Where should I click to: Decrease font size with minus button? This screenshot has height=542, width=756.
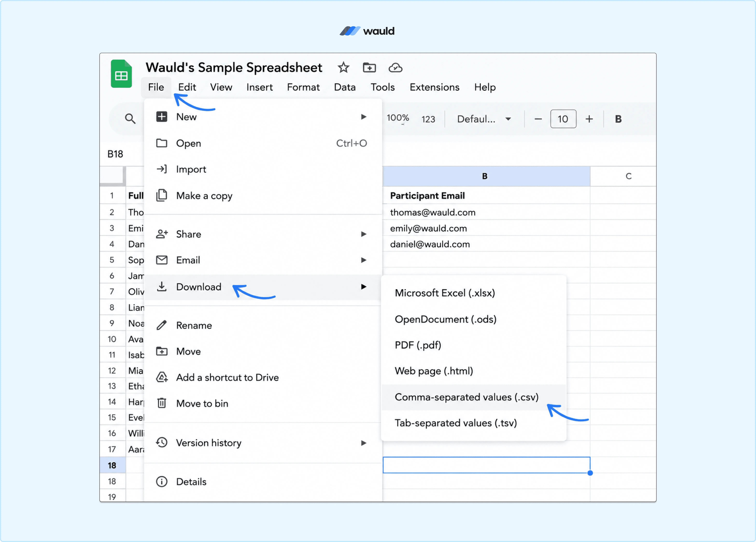coord(538,119)
